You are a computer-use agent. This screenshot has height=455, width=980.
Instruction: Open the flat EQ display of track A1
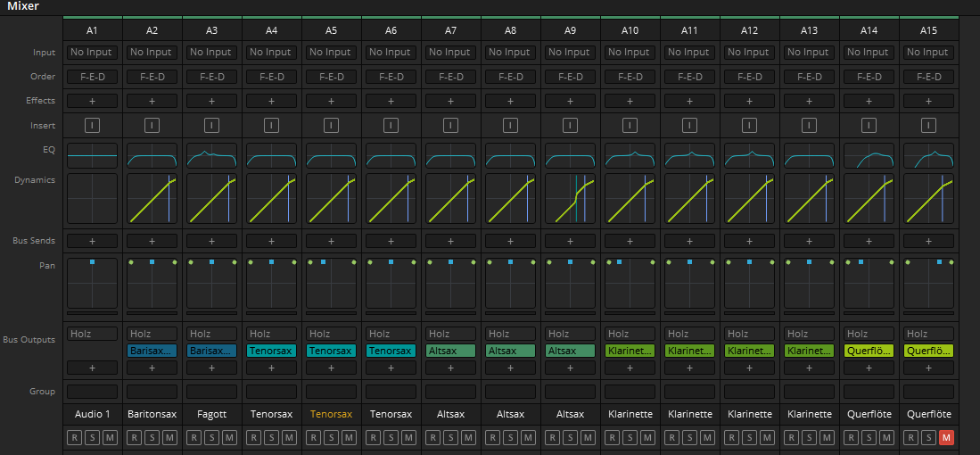point(92,155)
